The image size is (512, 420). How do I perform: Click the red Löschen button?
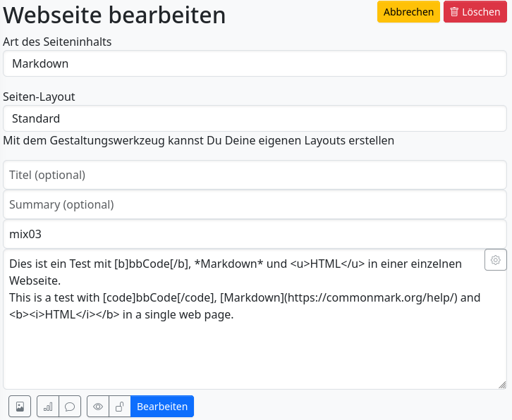click(475, 12)
